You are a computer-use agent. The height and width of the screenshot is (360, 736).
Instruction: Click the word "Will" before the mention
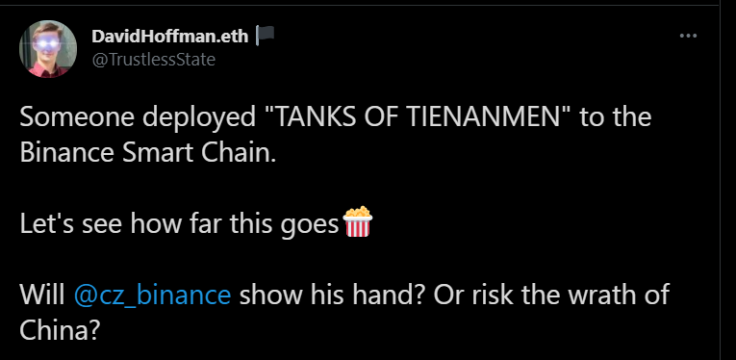[x=42, y=295]
